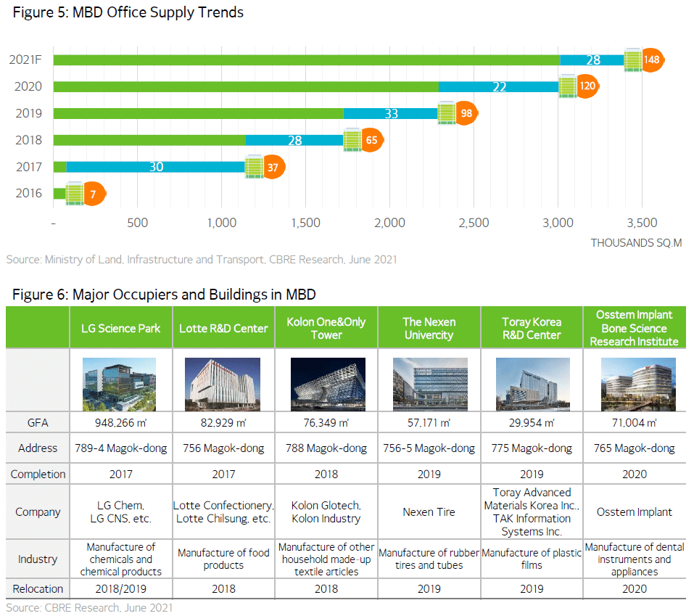Click the building icon on the 2018 bar
Screen dimensions: 694x616
coord(352,140)
